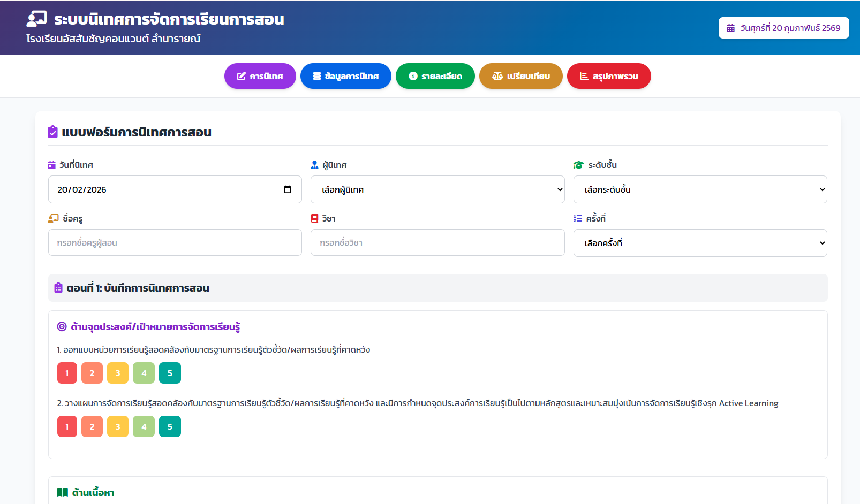This screenshot has height=504, width=860.
Task: Click the teacher icon in the header
Action: [36, 19]
